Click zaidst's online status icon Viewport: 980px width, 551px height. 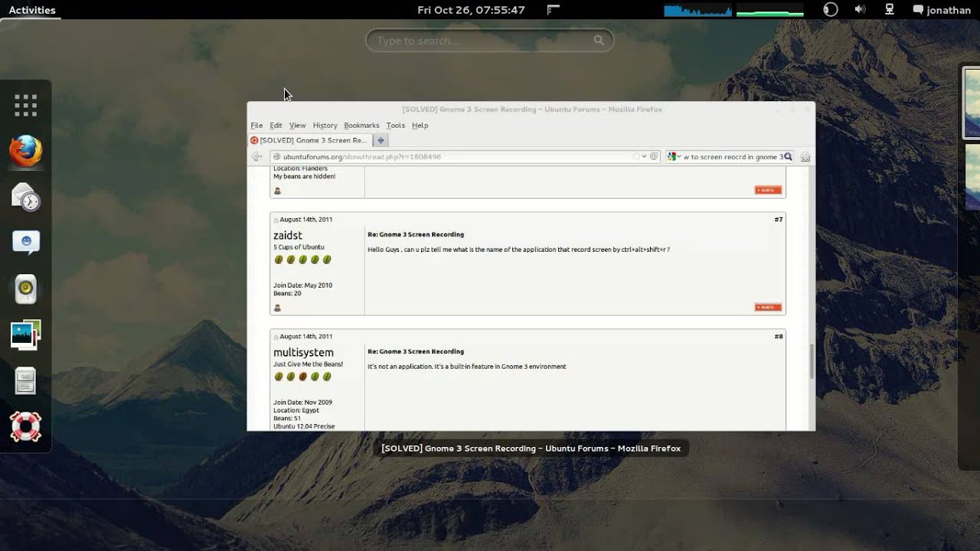277,308
